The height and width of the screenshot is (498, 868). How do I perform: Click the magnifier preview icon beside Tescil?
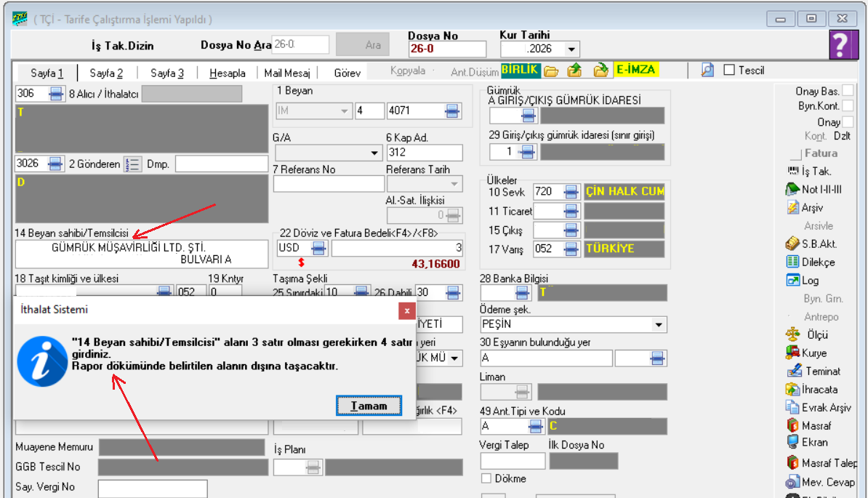coord(707,71)
